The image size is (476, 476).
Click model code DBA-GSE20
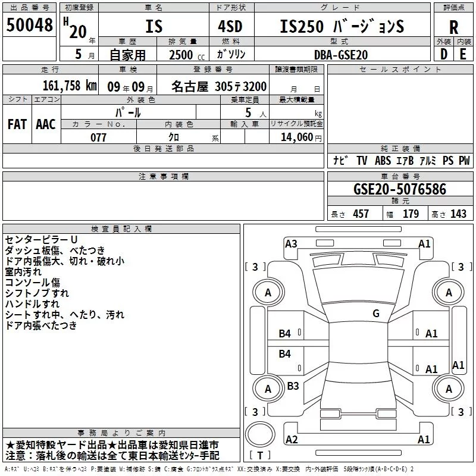click(x=341, y=55)
